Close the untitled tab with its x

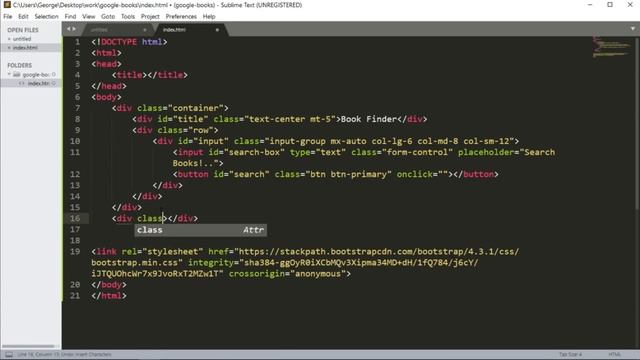point(144,30)
